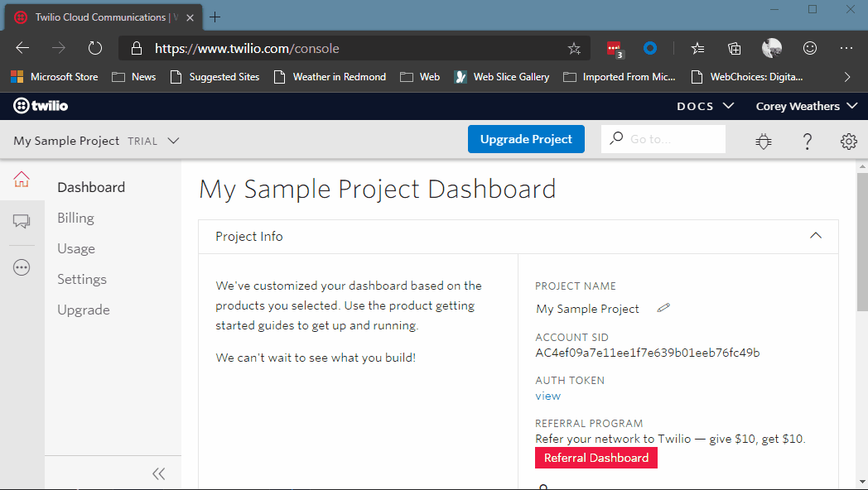Click the Go to... search field

pos(663,139)
